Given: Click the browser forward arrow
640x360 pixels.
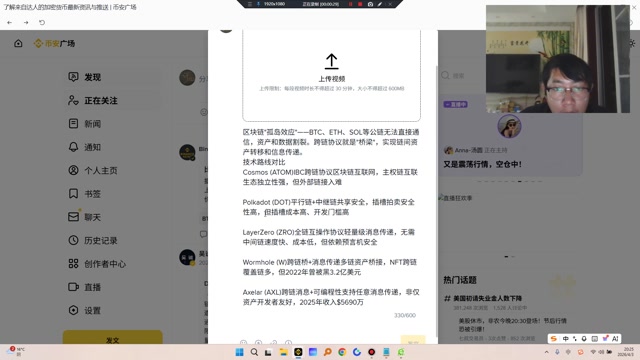Looking at the screenshot, I should coord(26,22).
